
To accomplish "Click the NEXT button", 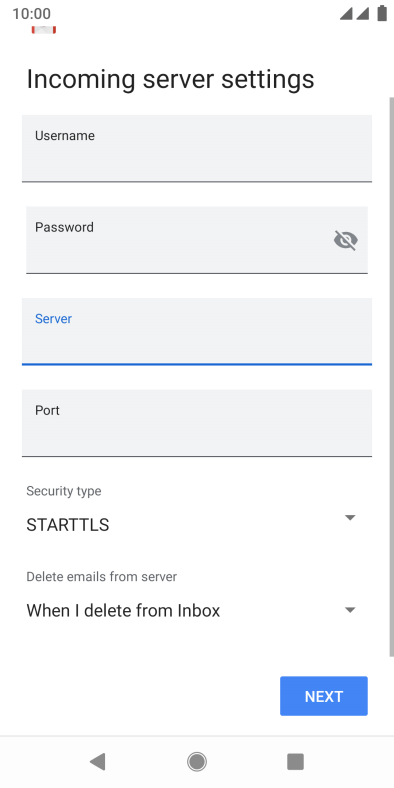I will 324,696.
